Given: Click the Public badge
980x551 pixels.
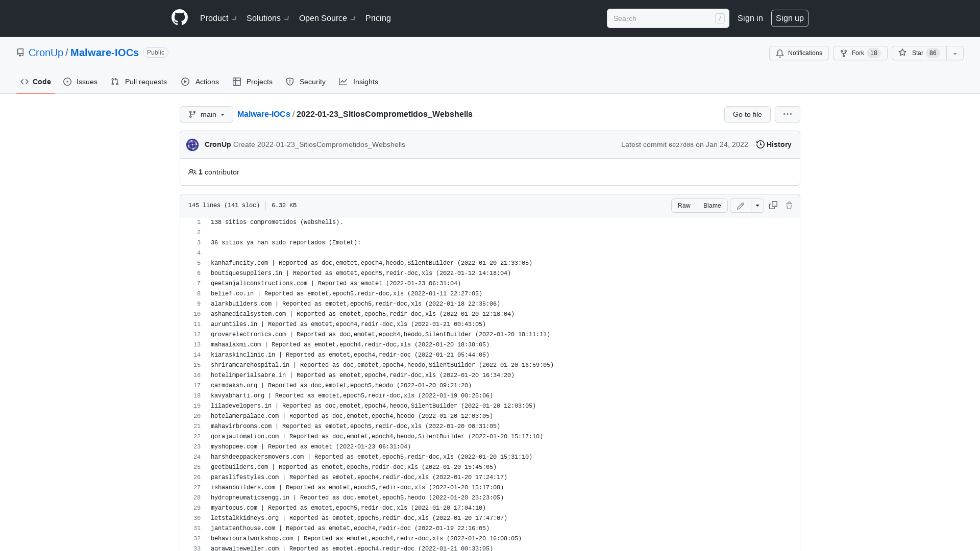Looking at the screenshot, I should coord(156,53).
